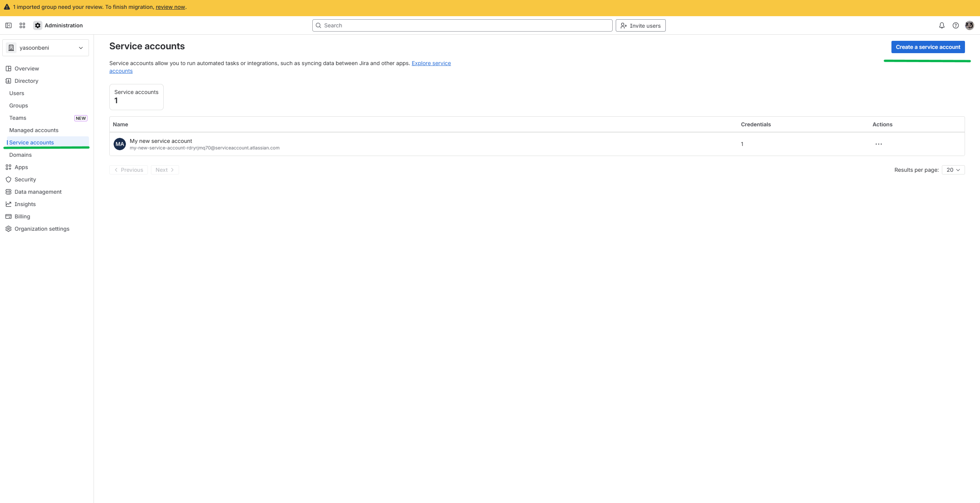This screenshot has height=503, width=980.
Task: Follow the review now link in the banner
Action: [x=170, y=7]
